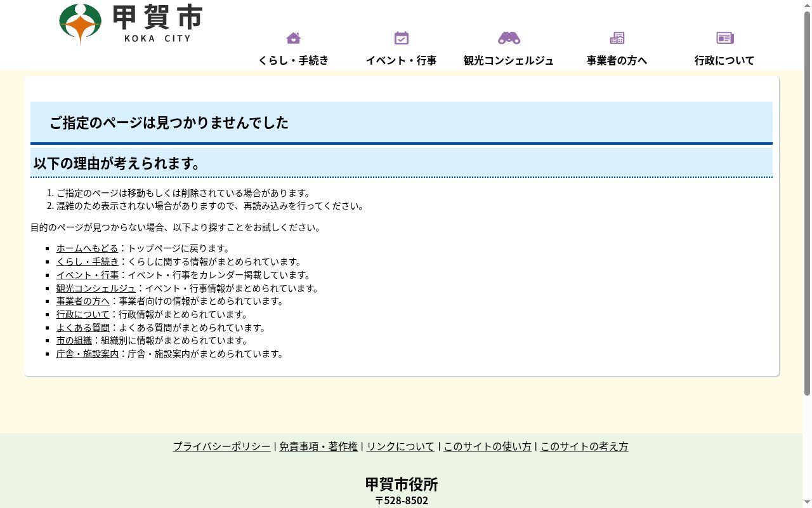Open the 市の組織 link

point(74,340)
